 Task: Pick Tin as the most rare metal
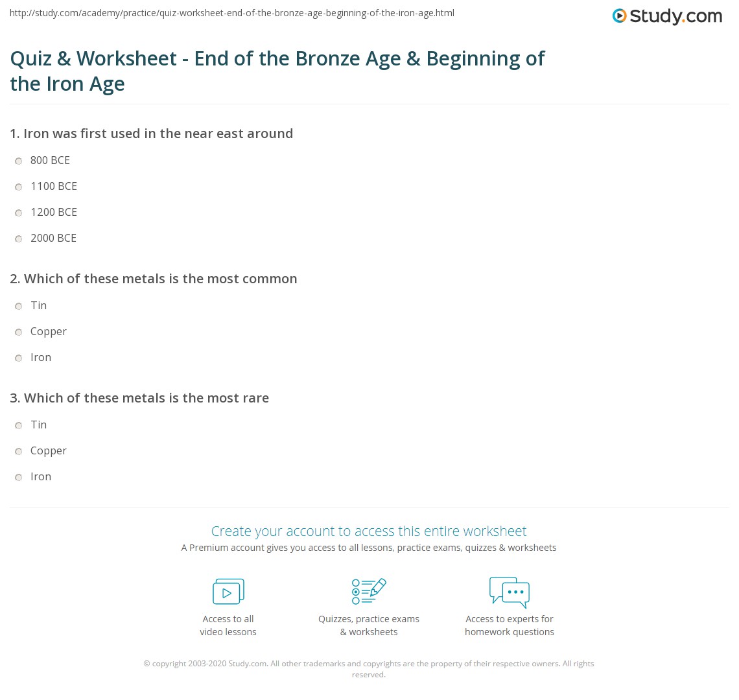click(19, 425)
